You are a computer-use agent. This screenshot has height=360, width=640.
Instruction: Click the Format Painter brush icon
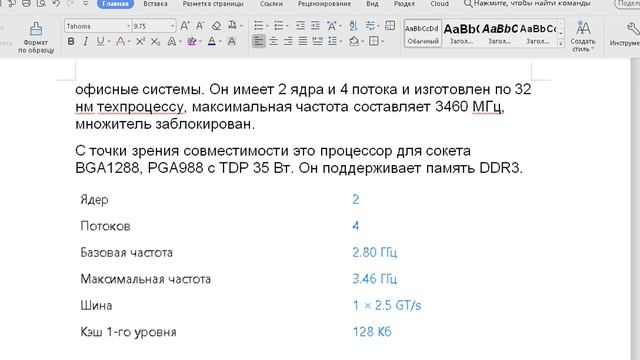(x=36, y=29)
